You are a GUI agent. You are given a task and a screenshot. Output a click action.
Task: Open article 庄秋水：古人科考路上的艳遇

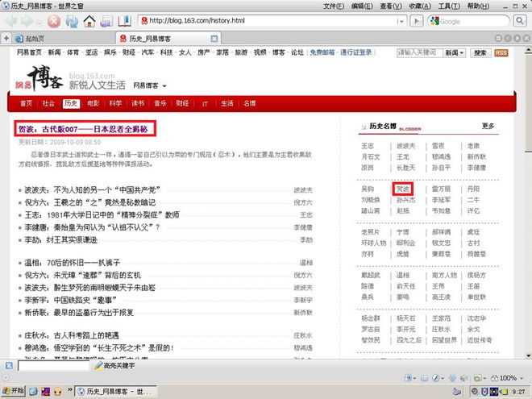[x=72, y=335]
